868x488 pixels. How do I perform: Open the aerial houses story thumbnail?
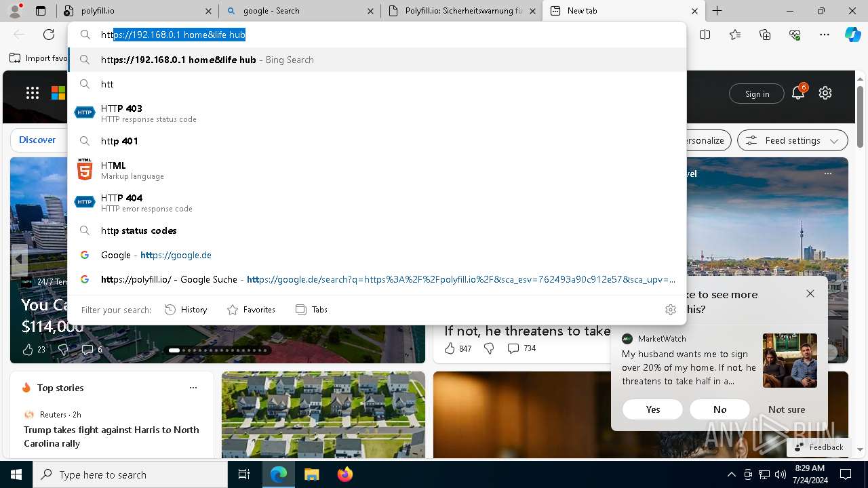tap(323, 415)
